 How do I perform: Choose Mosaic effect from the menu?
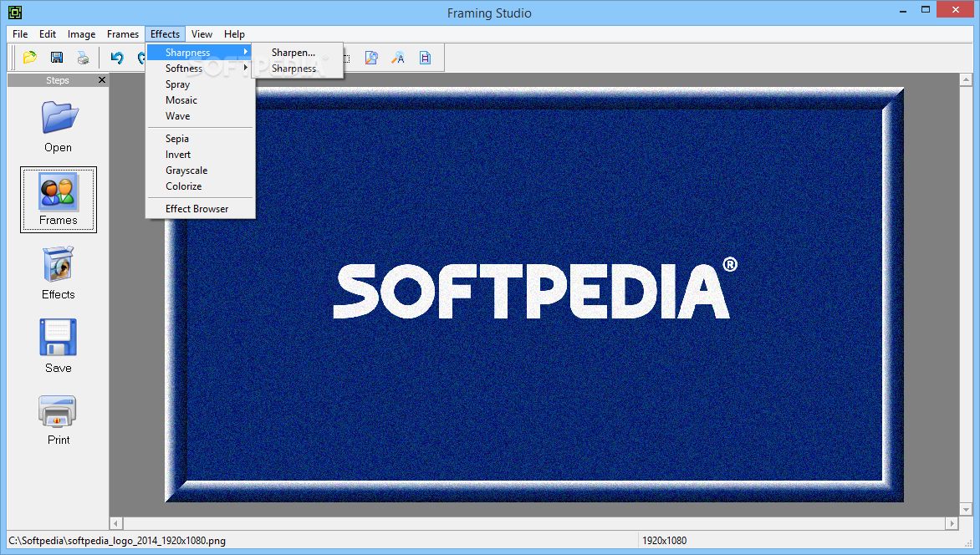200,100
